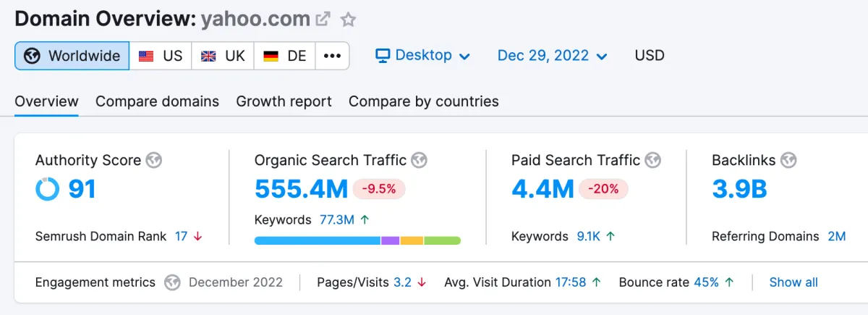Open organic traffic value 555.4M
The height and width of the screenshot is (315, 868).
click(x=301, y=190)
